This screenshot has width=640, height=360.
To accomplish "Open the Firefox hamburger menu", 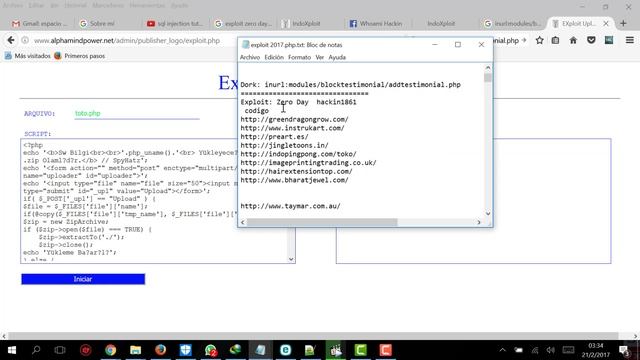I will pyautogui.click(x=629, y=40).
